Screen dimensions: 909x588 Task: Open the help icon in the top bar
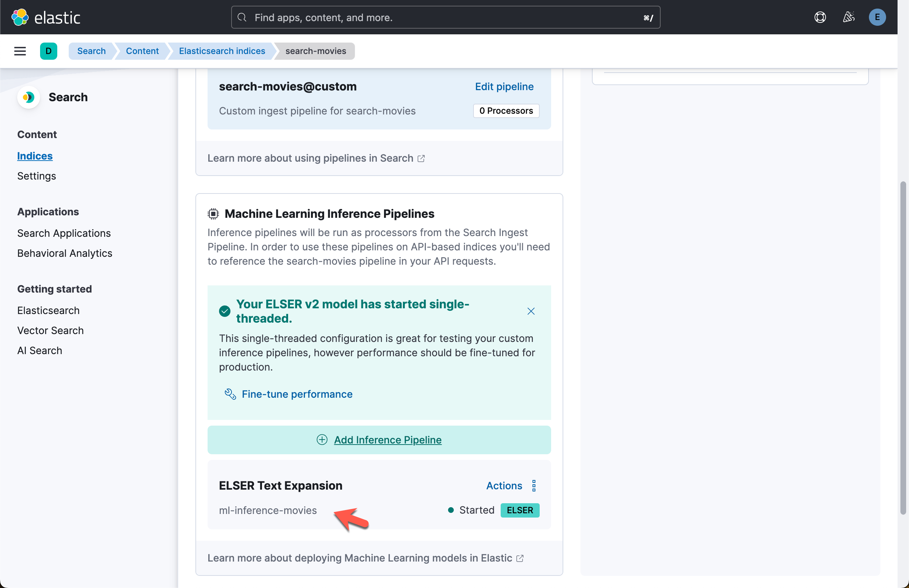click(820, 17)
